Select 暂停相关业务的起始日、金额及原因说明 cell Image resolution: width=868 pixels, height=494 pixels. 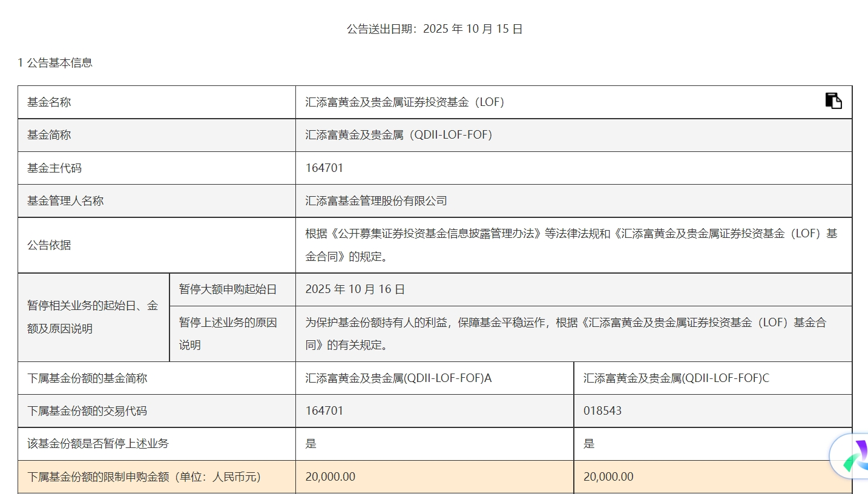click(94, 317)
